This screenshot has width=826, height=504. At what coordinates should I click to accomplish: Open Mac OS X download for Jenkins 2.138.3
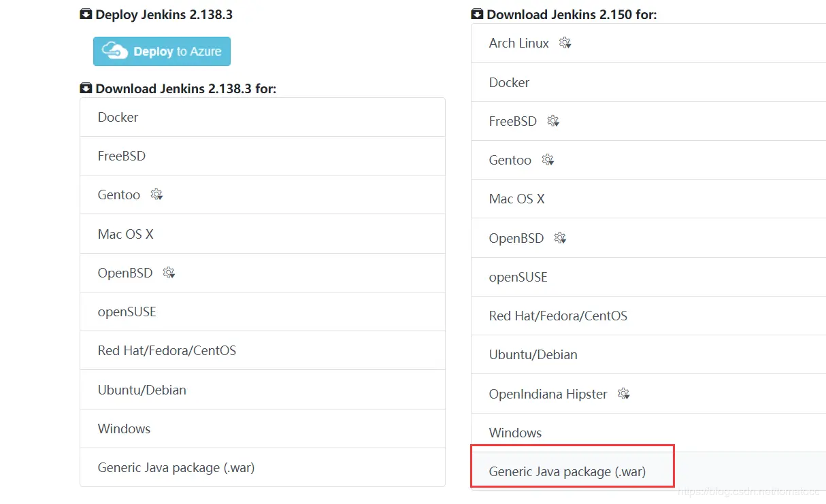click(125, 234)
